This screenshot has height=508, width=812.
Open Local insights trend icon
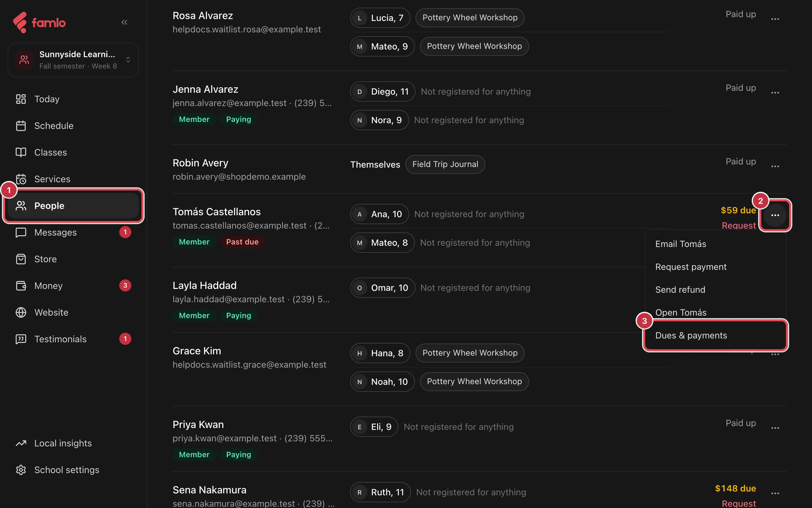[21, 443]
